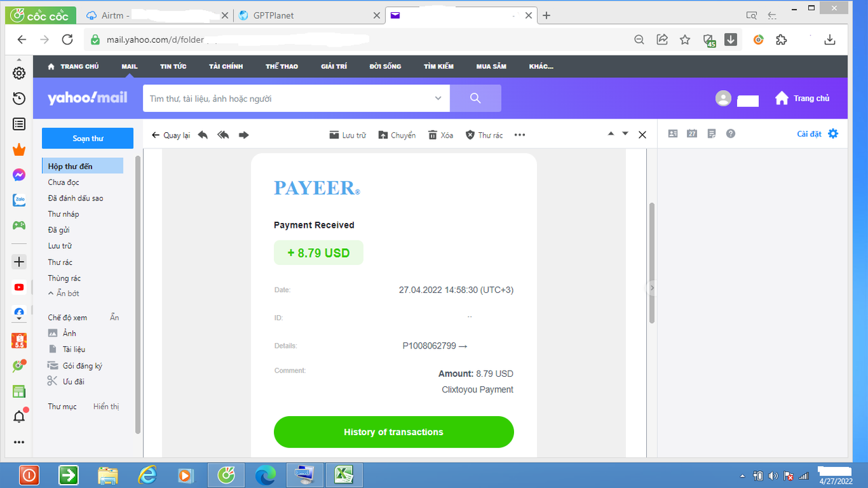Open browser settings gear in sidebar

tap(19, 73)
